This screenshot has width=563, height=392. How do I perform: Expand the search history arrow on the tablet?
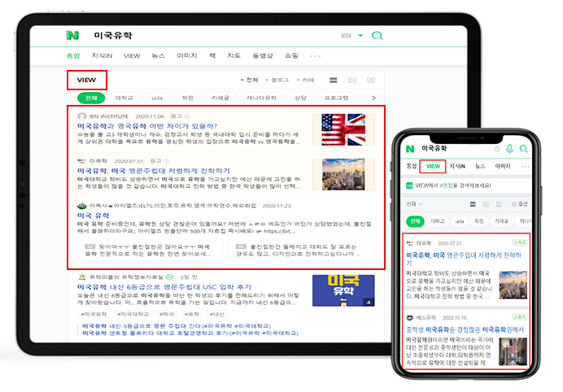[360, 35]
